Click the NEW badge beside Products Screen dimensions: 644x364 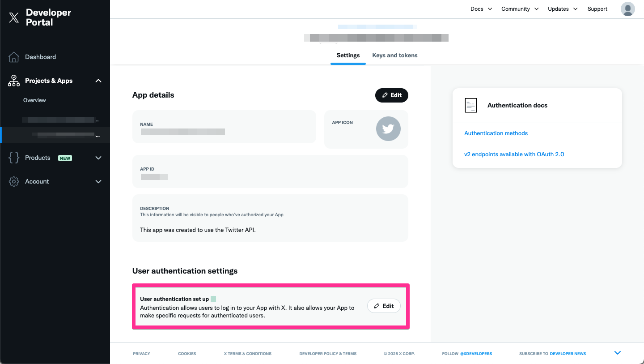[x=65, y=158]
